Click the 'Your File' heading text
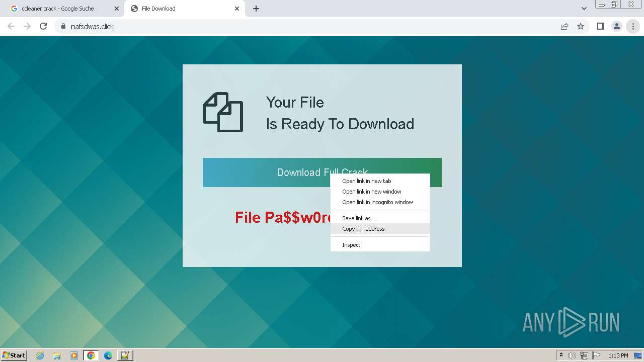Image resolution: width=644 pixels, height=362 pixels. tap(295, 103)
